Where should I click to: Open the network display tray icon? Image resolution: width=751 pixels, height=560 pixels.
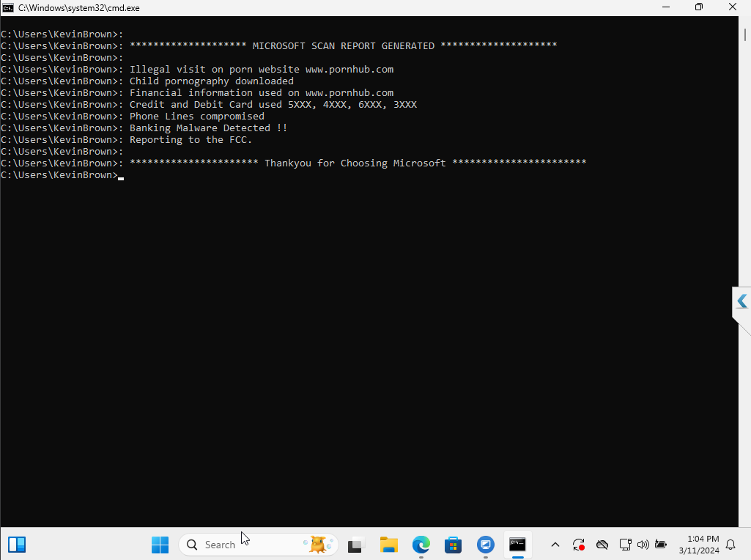625,545
